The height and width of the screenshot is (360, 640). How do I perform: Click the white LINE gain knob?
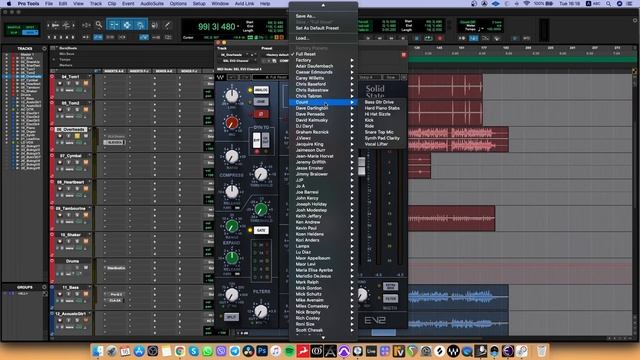tap(232, 96)
